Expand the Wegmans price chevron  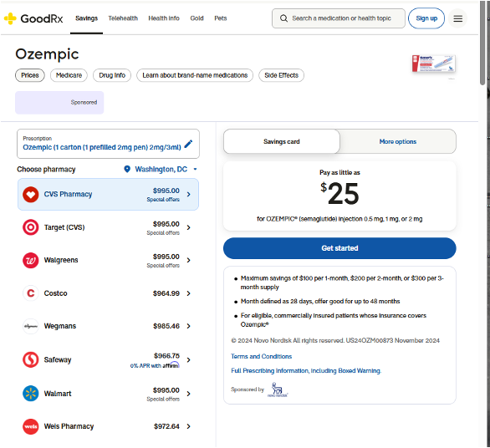tap(188, 326)
